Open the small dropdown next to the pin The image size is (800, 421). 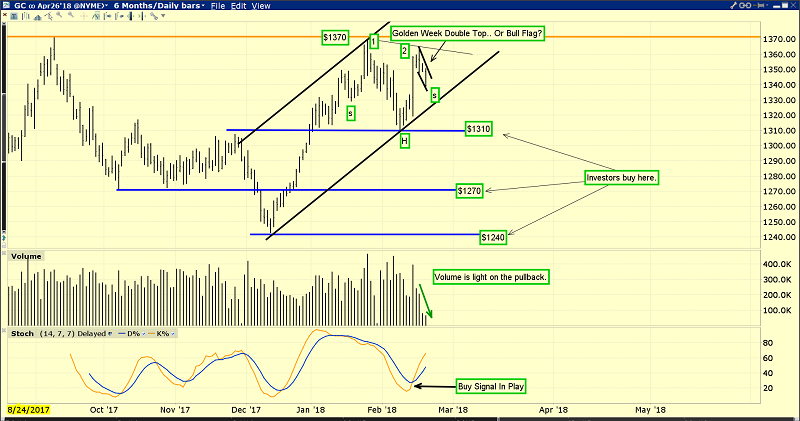click(x=767, y=5)
